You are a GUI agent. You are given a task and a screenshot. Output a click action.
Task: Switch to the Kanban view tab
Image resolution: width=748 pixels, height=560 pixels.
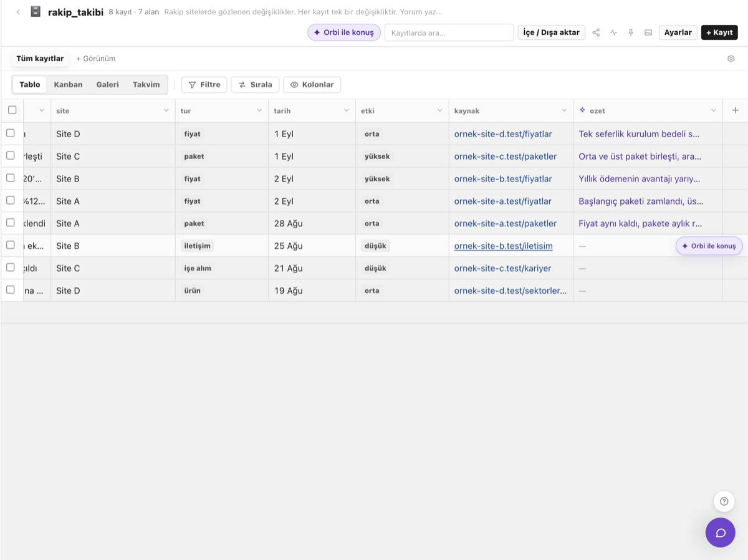tap(68, 85)
